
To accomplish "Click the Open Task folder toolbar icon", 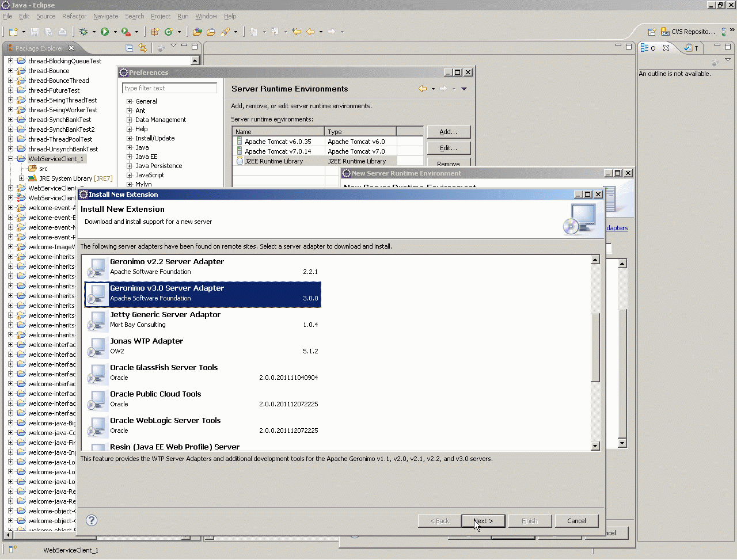I will (211, 32).
